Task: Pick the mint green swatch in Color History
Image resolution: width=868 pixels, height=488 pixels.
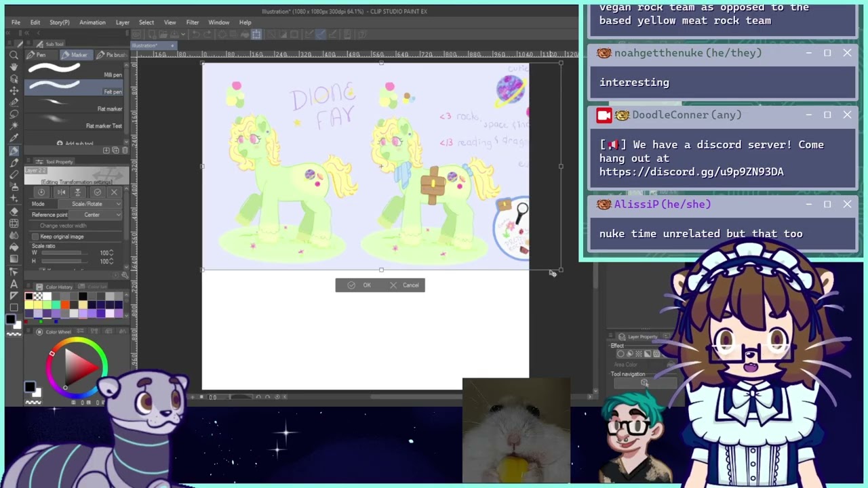Action: [x=56, y=305]
